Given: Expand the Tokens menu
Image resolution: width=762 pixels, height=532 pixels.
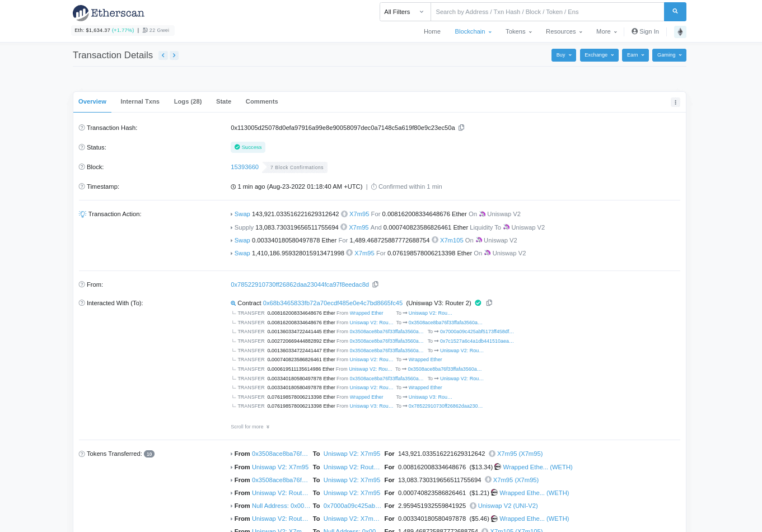Looking at the screenshot, I should point(518,31).
